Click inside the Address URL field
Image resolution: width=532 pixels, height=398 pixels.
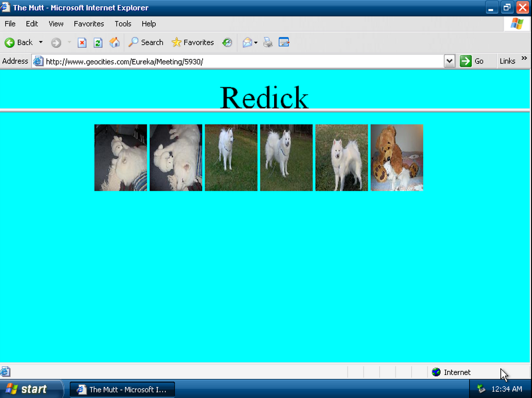click(240, 61)
